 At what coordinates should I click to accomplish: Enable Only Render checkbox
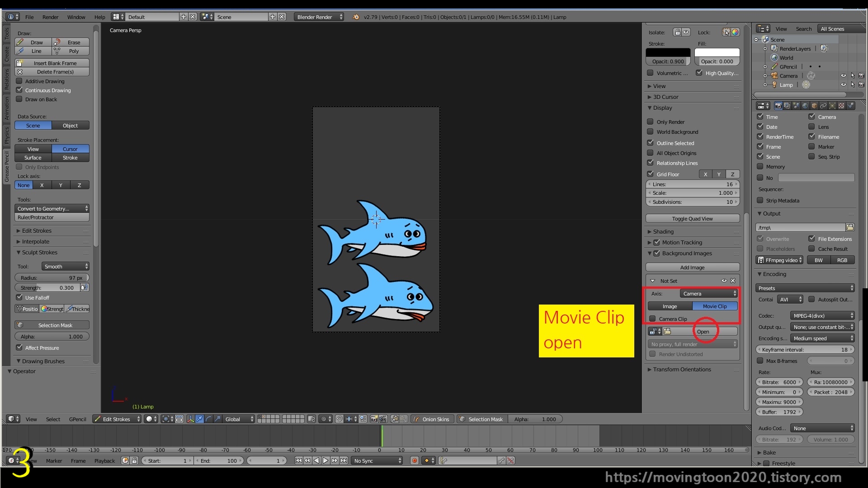coord(650,122)
